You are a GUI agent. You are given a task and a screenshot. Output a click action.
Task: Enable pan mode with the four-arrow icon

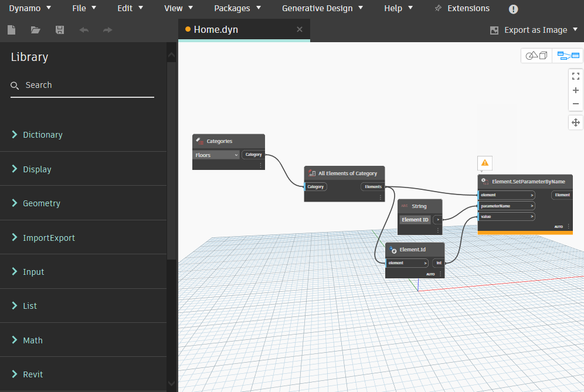575,122
